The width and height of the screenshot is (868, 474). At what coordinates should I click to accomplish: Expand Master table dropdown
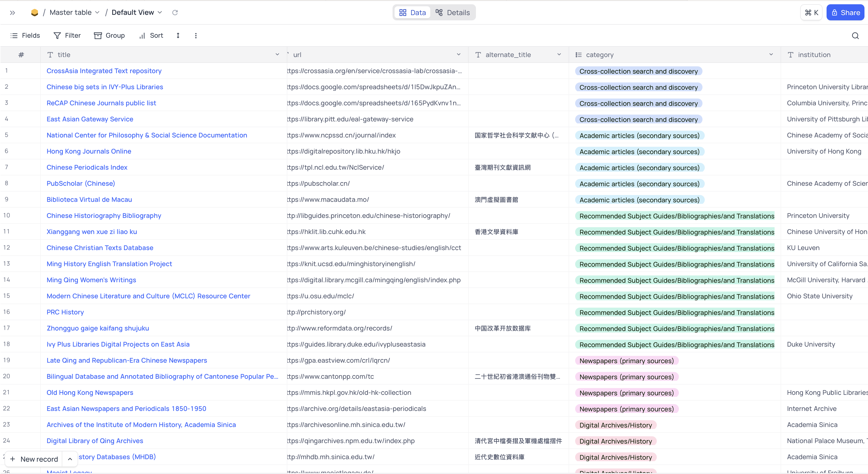pyautogui.click(x=97, y=13)
